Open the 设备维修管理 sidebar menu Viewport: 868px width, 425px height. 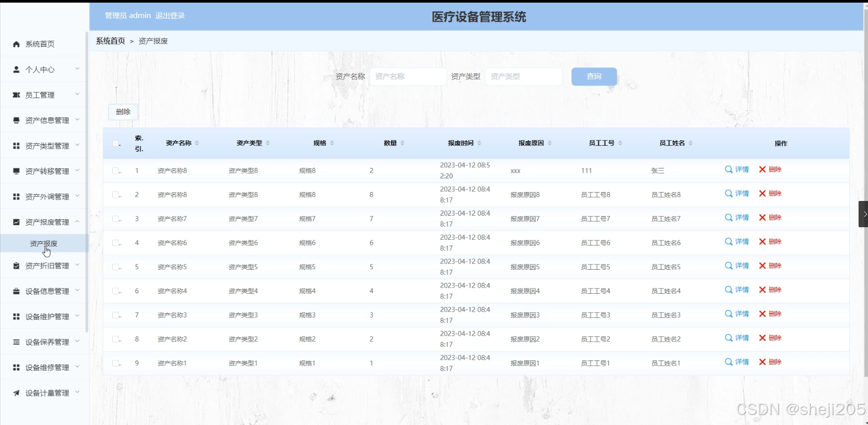pos(44,368)
